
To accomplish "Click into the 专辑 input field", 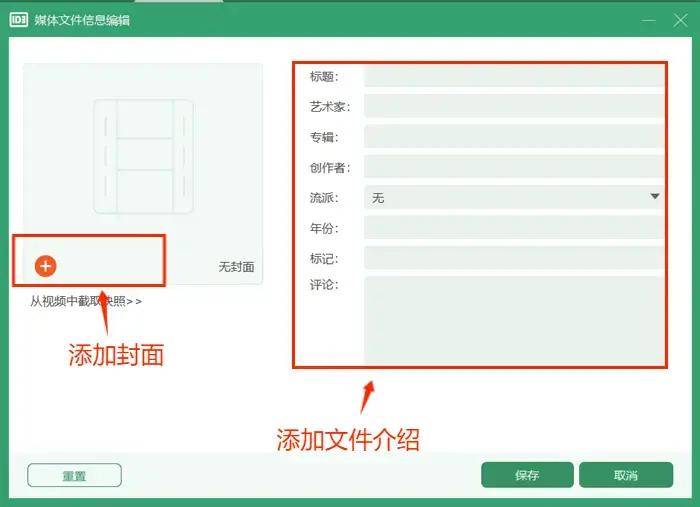I will click(x=514, y=137).
